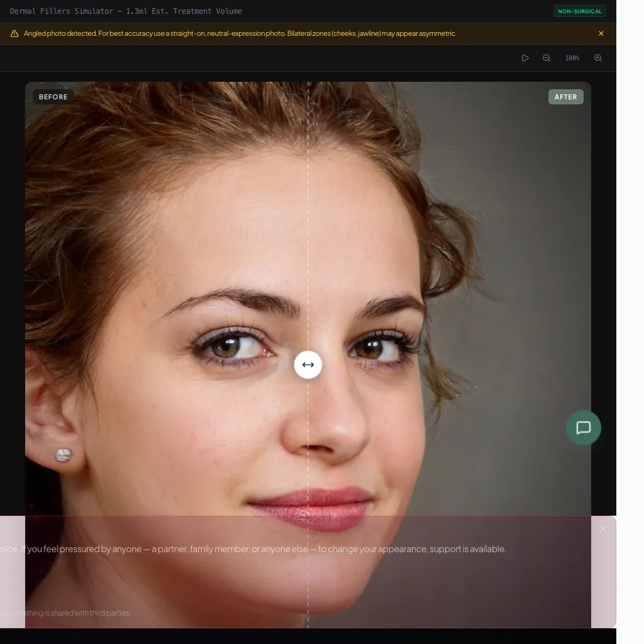The image size is (644, 644).
Task: Open the support chat widget
Action: coord(583,428)
